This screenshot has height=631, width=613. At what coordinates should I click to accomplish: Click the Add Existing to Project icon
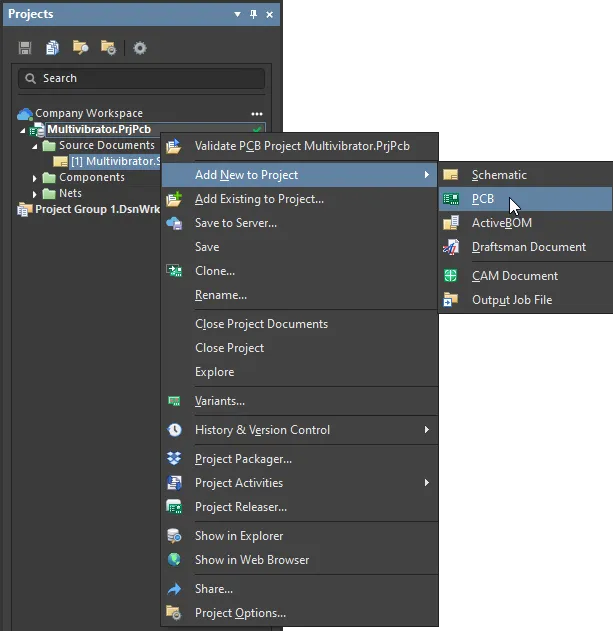[x=174, y=199]
